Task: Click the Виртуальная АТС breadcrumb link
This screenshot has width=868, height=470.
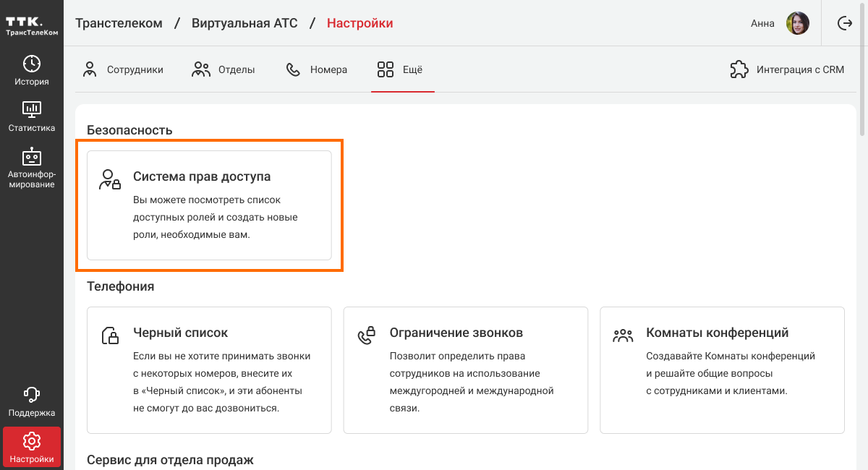Action: pos(244,23)
